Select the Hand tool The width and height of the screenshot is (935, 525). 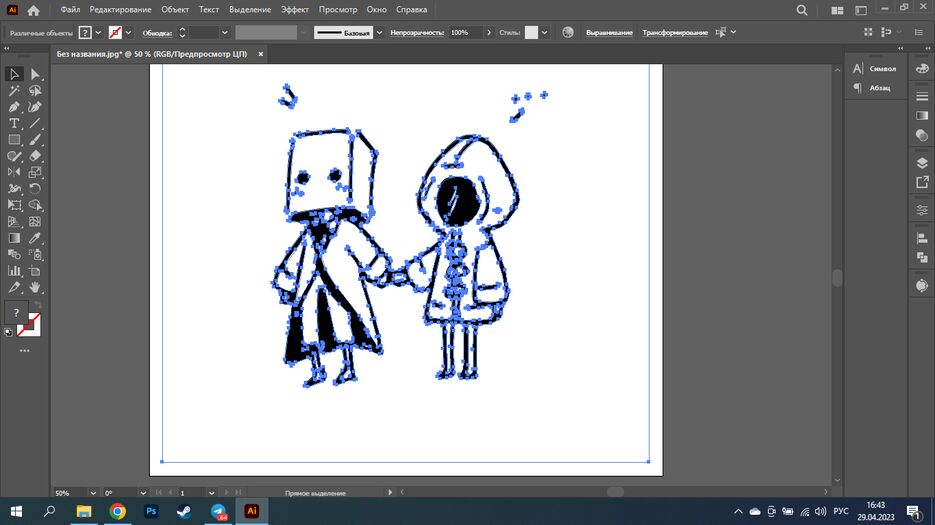[x=35, y=288]
